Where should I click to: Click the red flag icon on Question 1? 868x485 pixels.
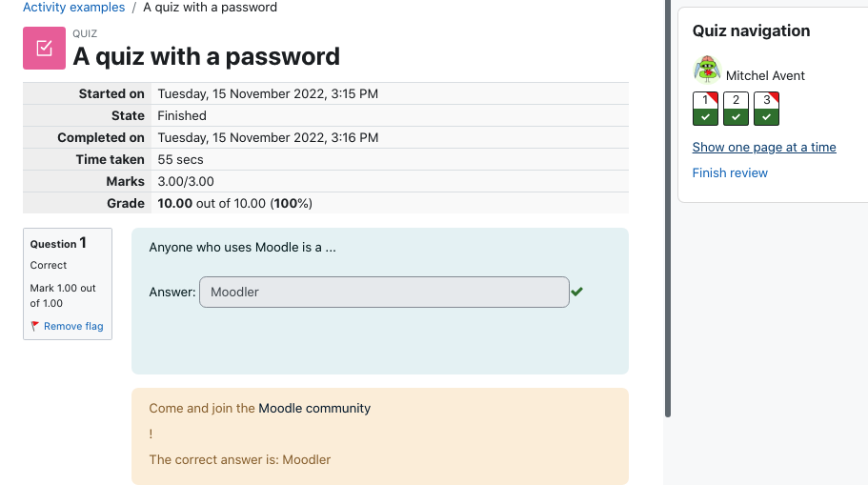(35, 326)
